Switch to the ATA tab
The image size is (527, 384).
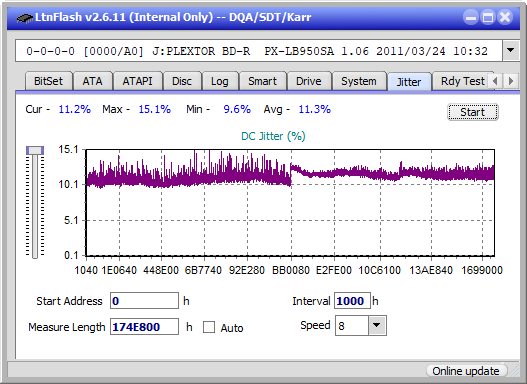point(92,81)
